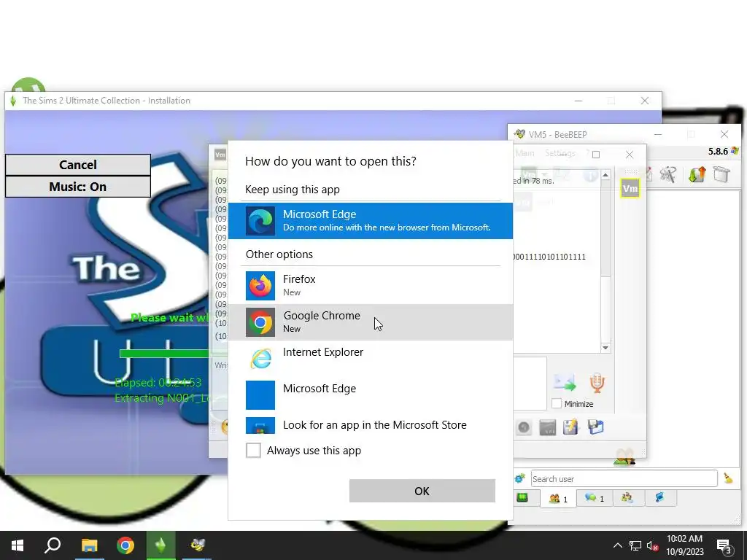Switch to the chats tab showing 1
This screenshot has height=560, width=747.
(594, 498)
